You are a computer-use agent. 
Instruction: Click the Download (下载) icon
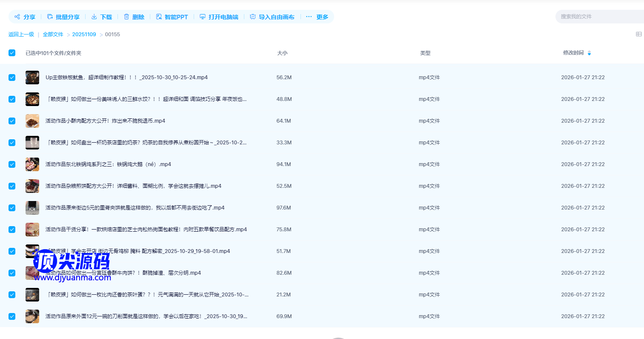94,17
